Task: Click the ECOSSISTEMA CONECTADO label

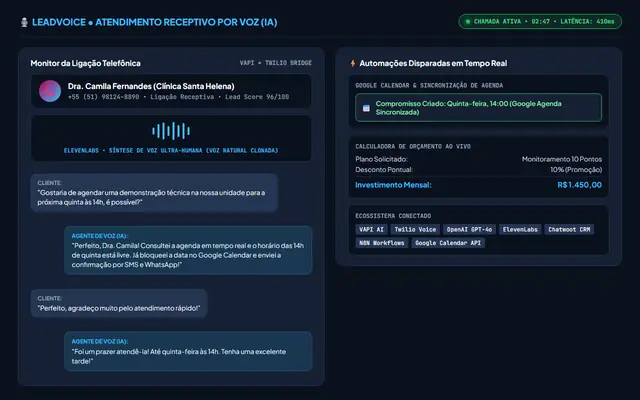Action: [393, 216]
